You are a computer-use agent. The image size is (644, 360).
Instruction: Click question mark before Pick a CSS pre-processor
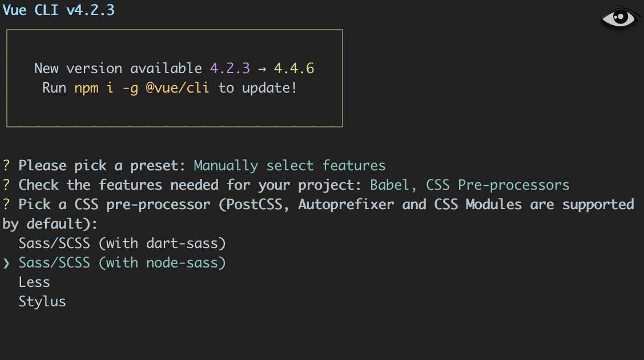6,204
